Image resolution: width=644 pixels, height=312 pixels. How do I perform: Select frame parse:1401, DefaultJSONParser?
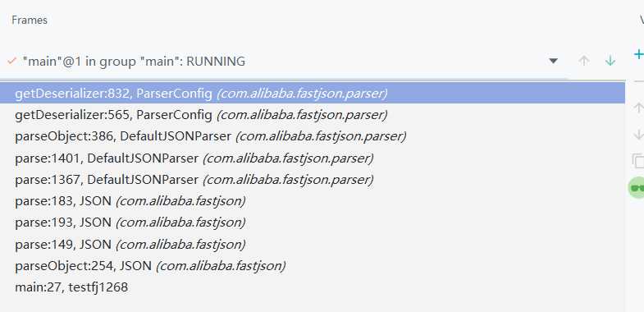click(313, 158)
